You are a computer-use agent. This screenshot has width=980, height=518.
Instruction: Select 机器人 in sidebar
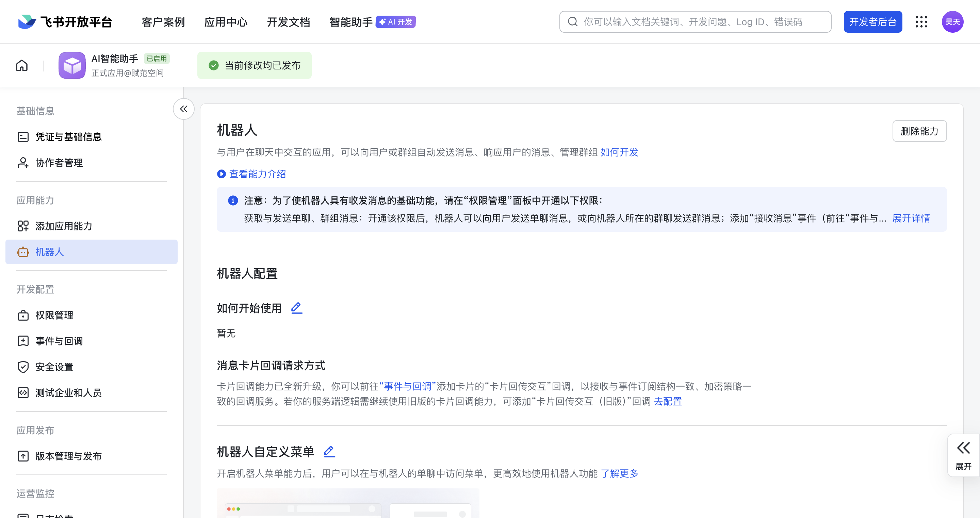point(91,252)
